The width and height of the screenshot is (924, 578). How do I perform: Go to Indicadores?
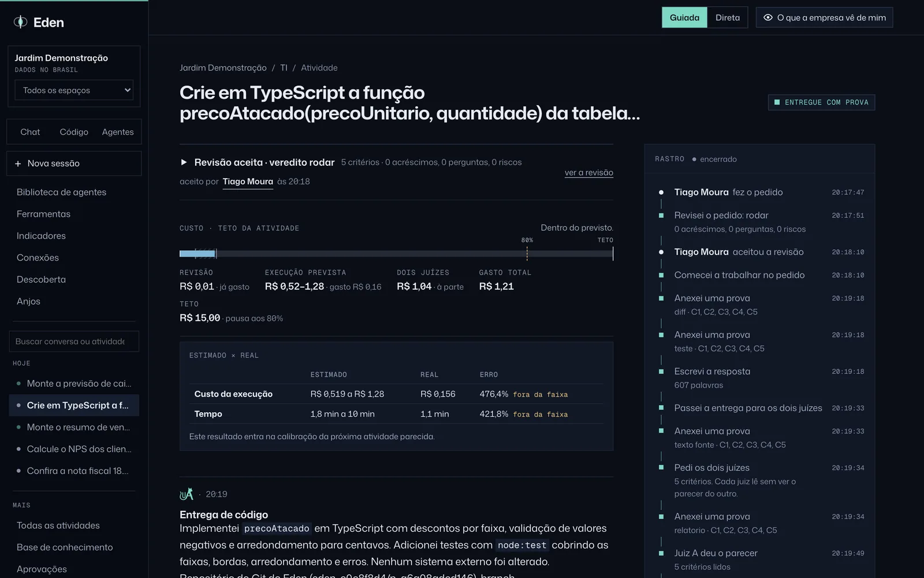coord(41,236)
